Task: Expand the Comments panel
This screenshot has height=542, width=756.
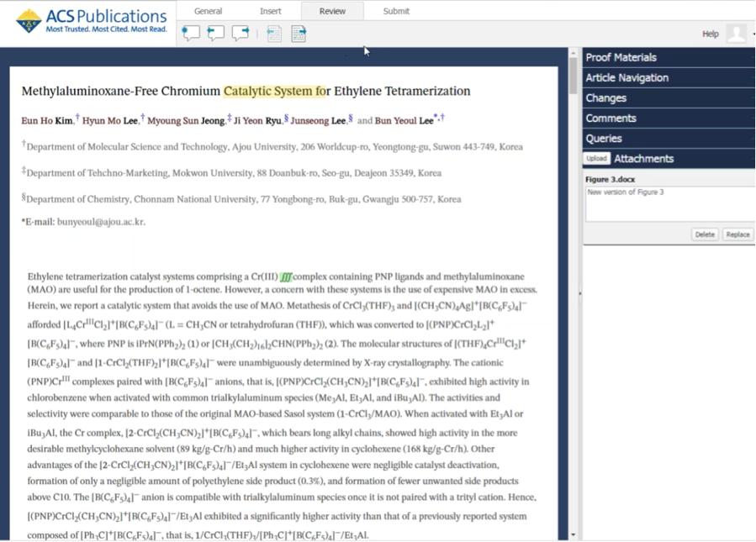Action: pos(669,118)
